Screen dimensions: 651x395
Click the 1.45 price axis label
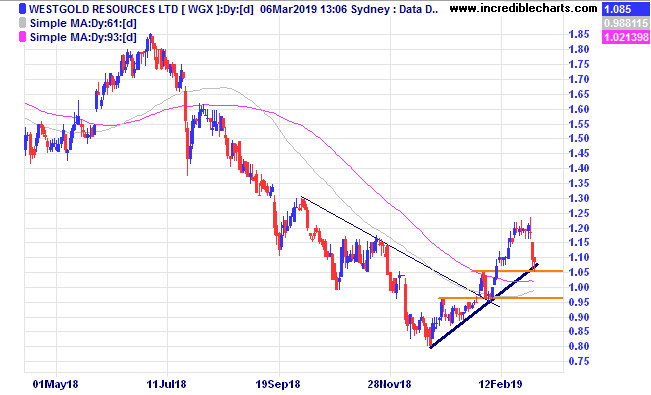tap(579, 153)
